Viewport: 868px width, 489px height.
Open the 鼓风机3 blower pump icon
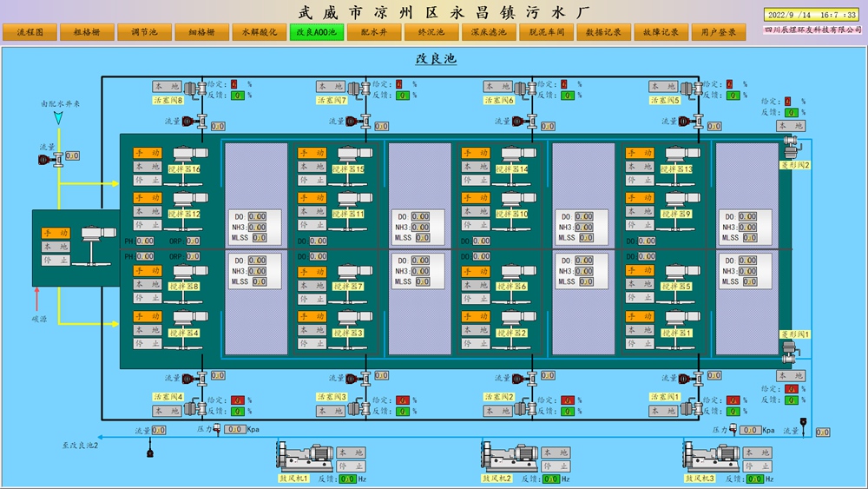pos(709,456)
